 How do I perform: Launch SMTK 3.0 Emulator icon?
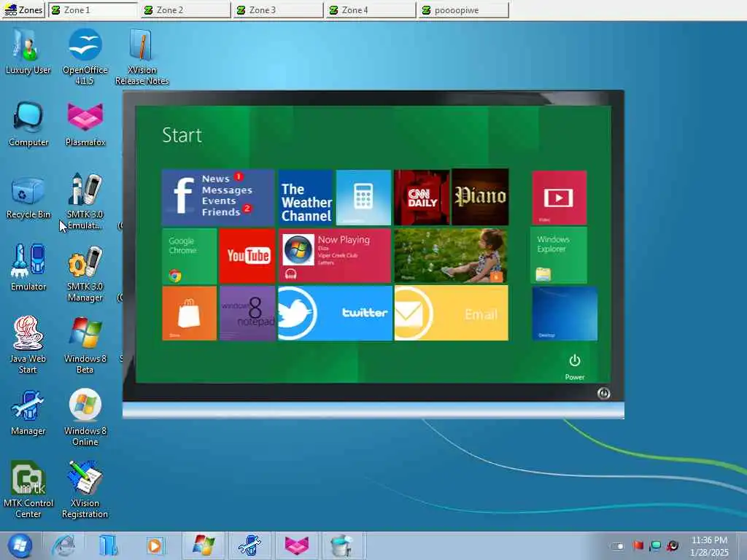click(85, 201)
